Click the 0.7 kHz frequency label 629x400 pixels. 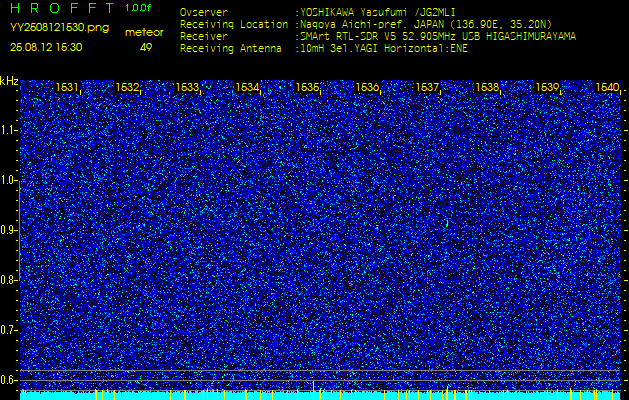point(9,330)
